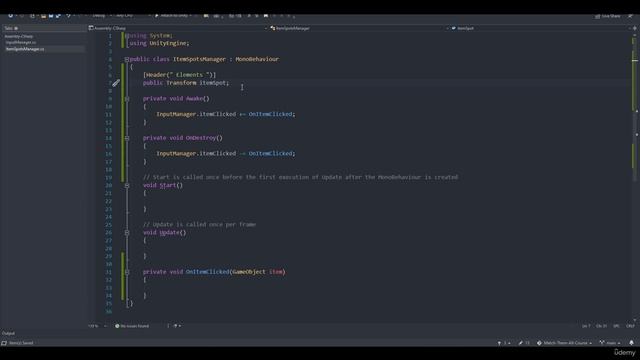Click UnityEngine in the using statement
The width and height of the screenshot is (640, 360).
(168, 43)
